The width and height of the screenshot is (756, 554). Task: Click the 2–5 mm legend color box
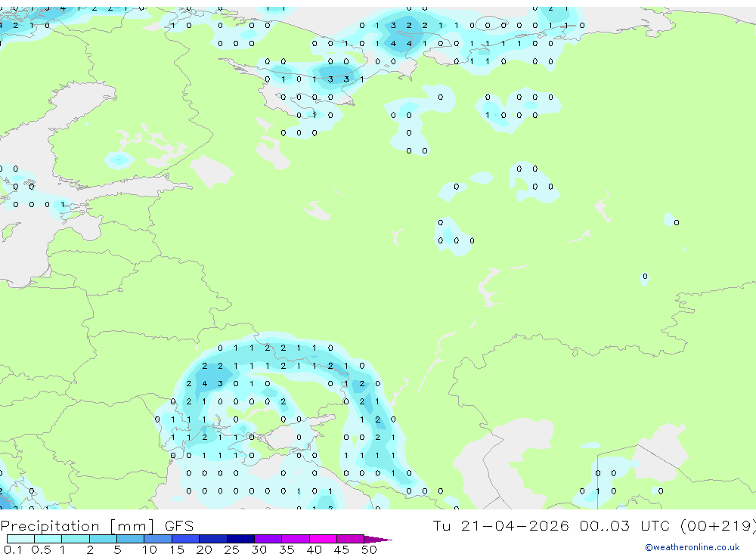(103, 539)
